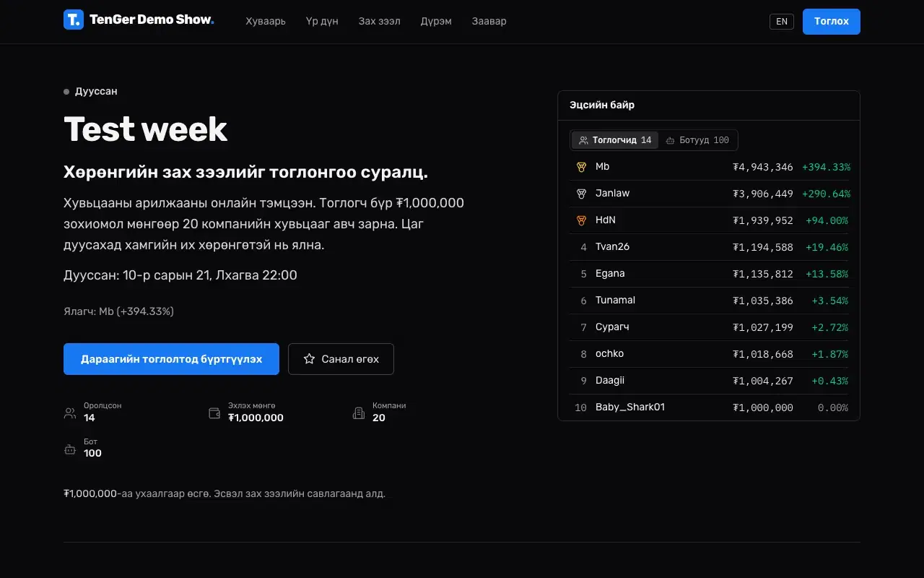Image resolution: width=924 pixels, height=578 pixels.
Task: Switch language with the EN button
Action: [782, 22]
